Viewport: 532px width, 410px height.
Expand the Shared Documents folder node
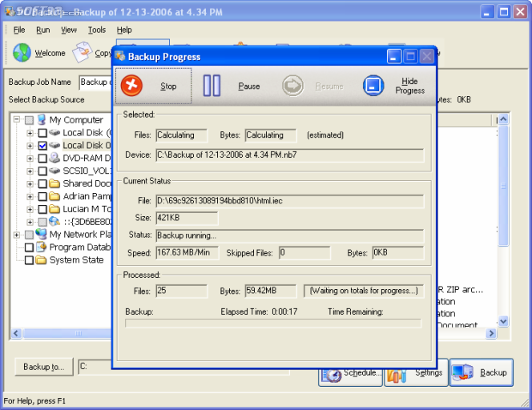(x=30, y=184)
